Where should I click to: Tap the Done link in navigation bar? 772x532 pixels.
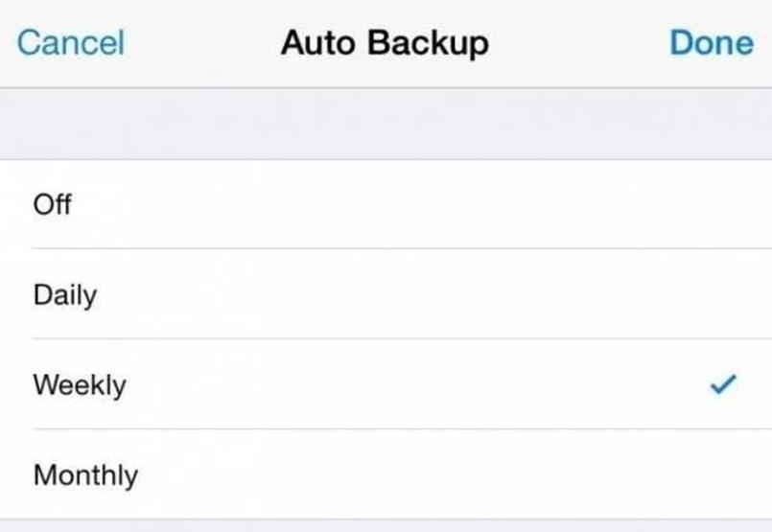point(711,42)
